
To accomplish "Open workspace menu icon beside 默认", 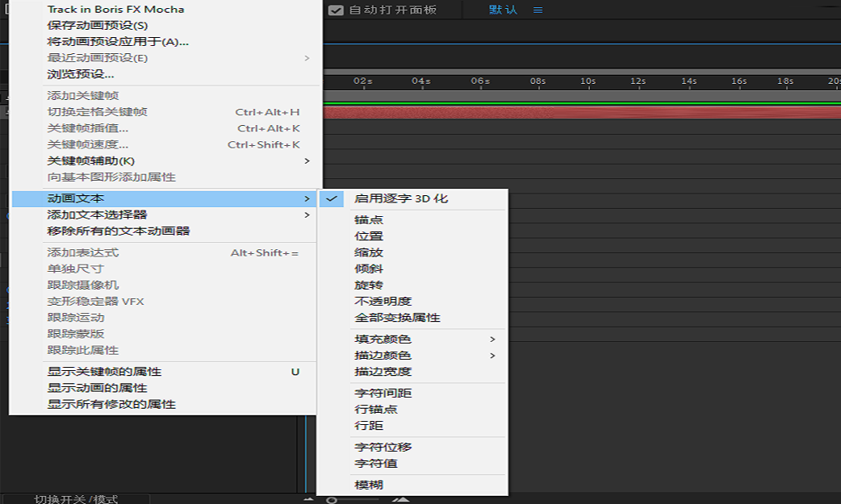I will tap(538, 10).
